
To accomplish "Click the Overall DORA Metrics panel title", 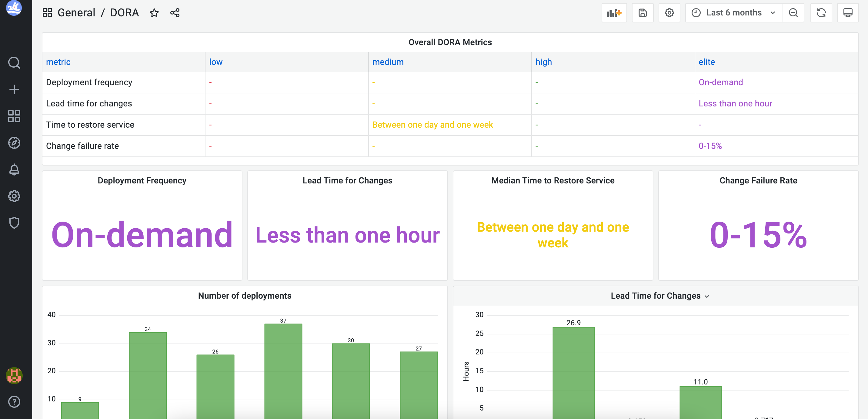I will [450, 42].
